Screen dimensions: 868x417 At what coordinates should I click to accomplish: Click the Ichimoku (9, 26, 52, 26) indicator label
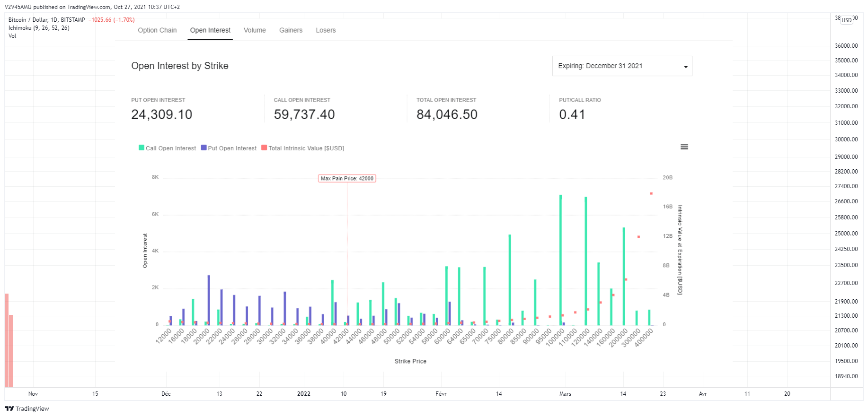pos(39,28)
